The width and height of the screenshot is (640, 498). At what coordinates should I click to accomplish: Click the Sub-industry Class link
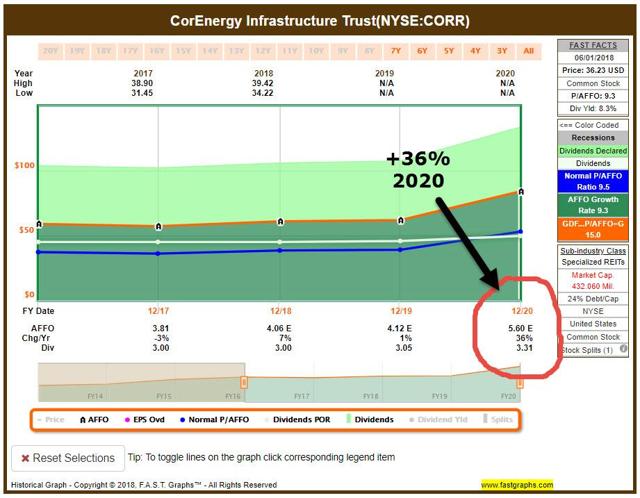pos(593,251)
